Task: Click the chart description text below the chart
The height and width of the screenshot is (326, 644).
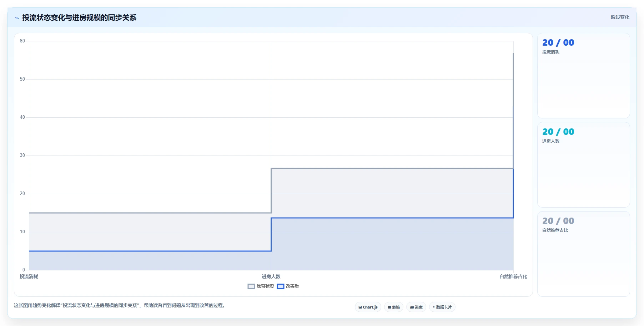Action: point(120,305)
